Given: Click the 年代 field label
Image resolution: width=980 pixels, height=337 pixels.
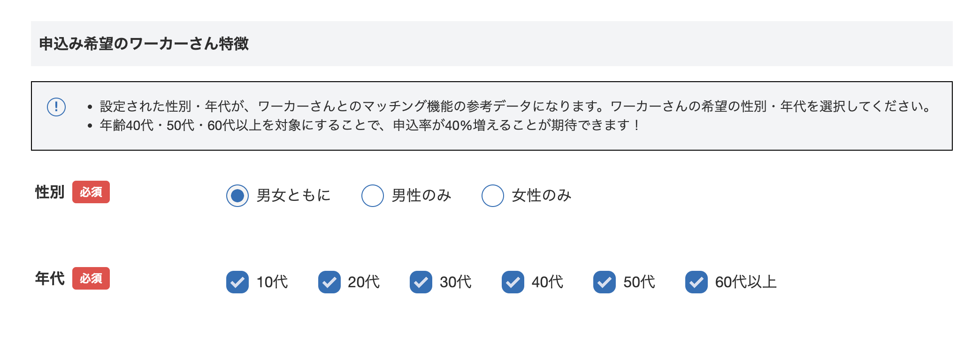Looking at the screenshot, I should point(50,278).
